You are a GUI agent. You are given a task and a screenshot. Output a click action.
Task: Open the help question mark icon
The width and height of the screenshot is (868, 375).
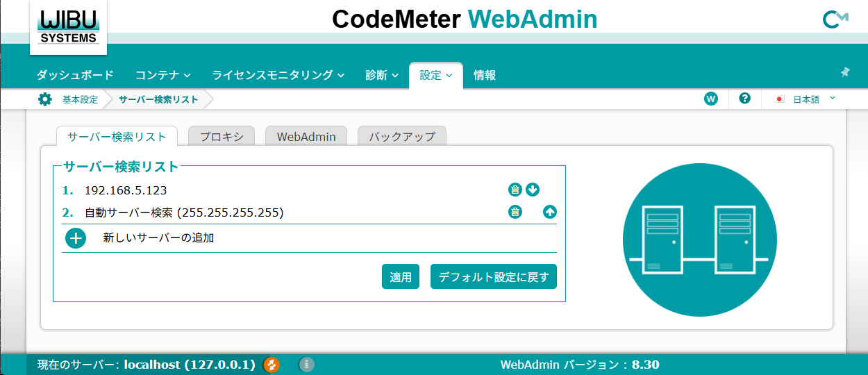745,99
